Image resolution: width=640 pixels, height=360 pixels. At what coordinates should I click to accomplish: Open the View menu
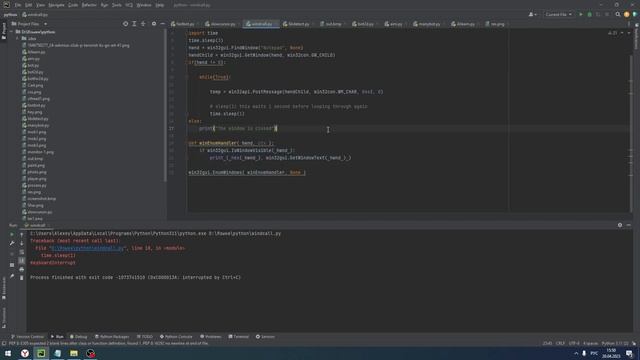(x=40, y=5)
